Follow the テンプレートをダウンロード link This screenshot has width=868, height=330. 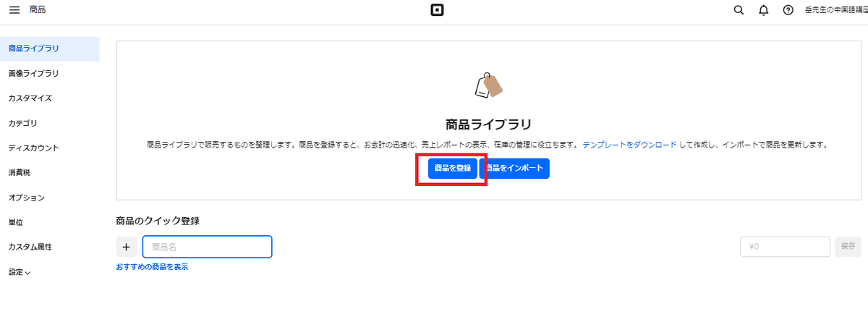pyautogui.click(x=629, y=145)
